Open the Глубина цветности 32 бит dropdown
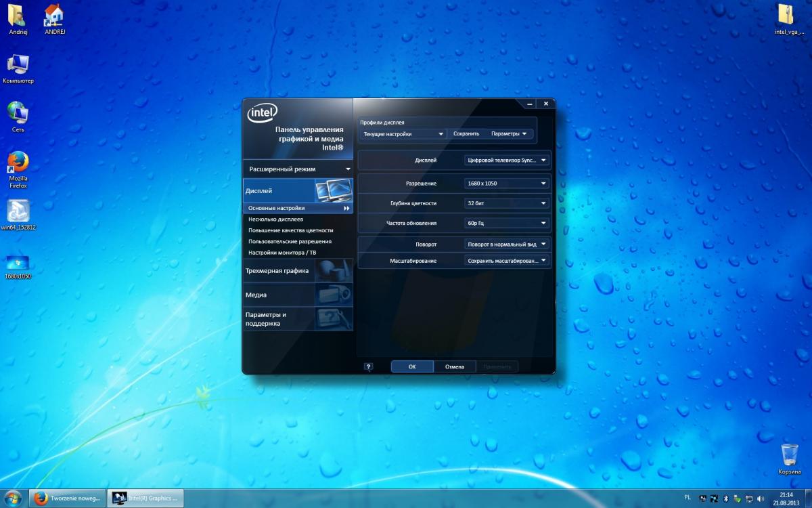This screenshot has width=812, height=508. [x=507, y=203]
